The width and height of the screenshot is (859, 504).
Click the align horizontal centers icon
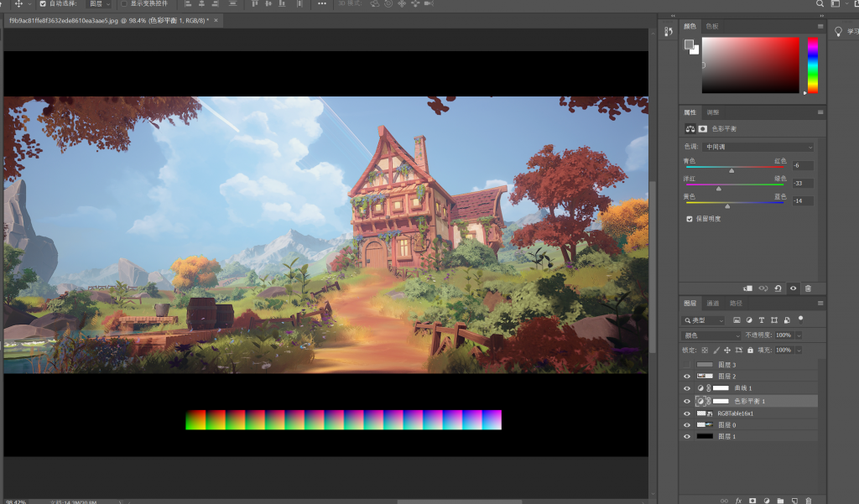pos(201,3)
